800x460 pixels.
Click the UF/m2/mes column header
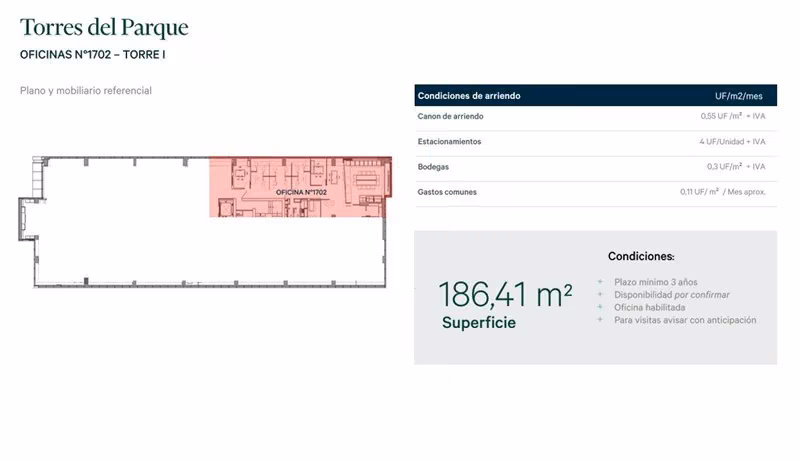click(738, 96)
